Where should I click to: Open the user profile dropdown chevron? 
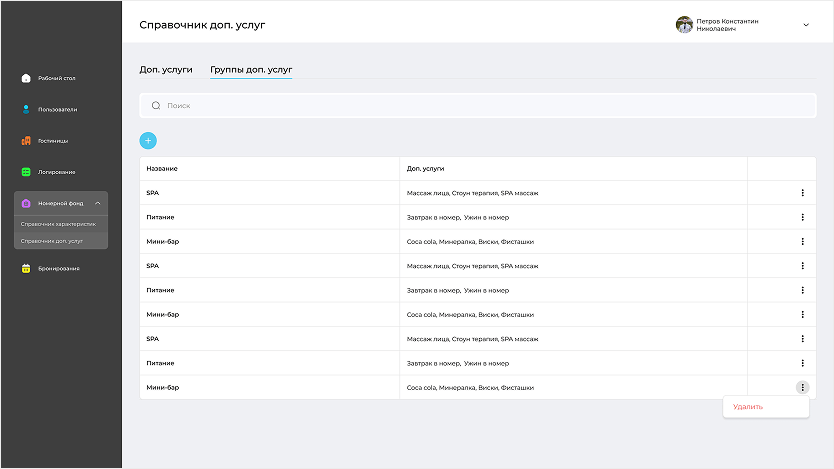coord(806,25)
